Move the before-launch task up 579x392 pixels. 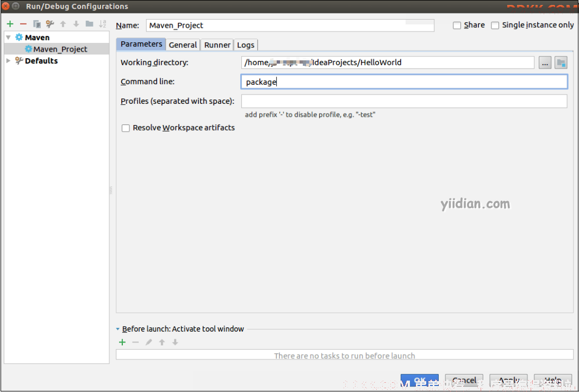click(x=161, y=342)
